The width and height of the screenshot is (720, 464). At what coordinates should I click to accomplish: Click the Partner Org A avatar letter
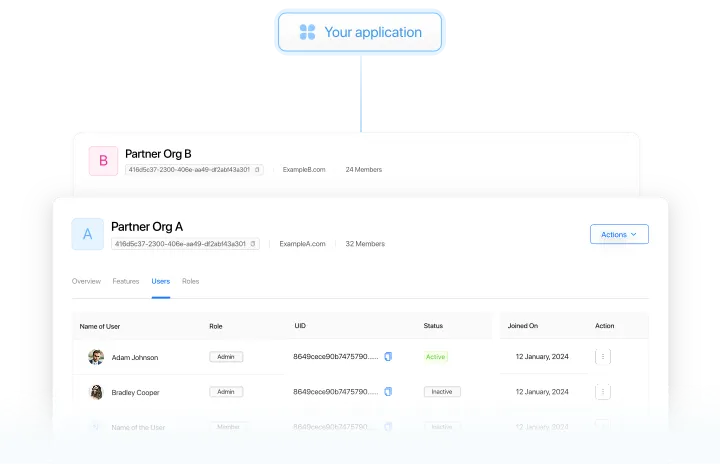(87, 234)
